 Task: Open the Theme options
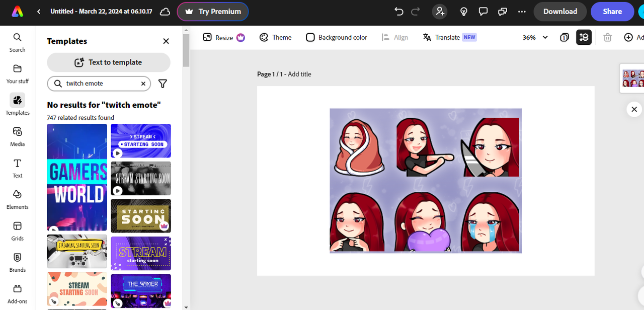coord(276,37)
